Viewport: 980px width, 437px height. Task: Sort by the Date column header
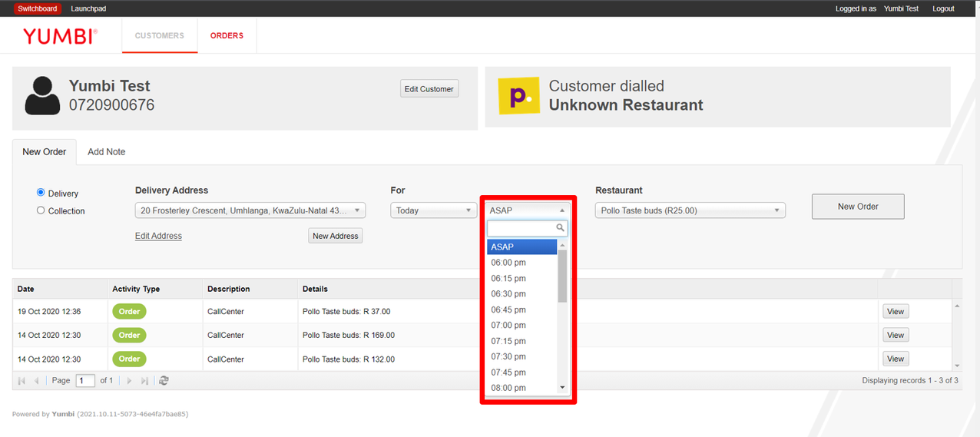click(x=60, y=289)
